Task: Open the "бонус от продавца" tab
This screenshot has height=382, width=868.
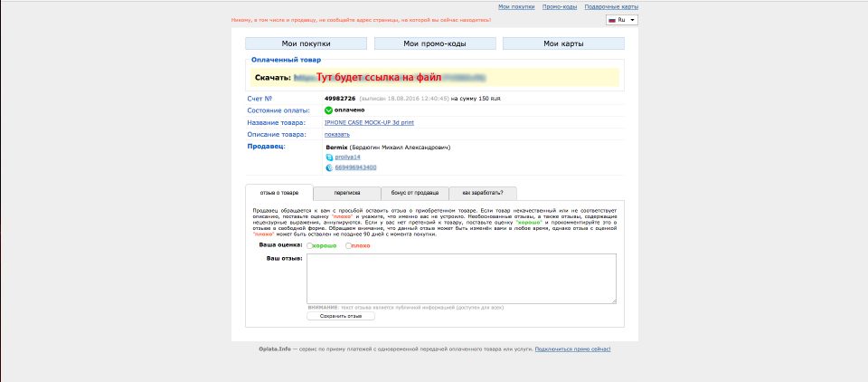Action: pyautogui.click(x=414, y=193)
